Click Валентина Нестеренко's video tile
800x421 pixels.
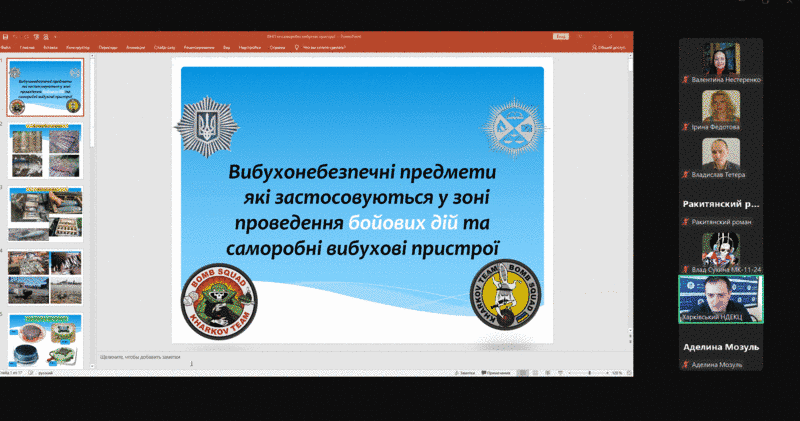(x=721, y=62)
